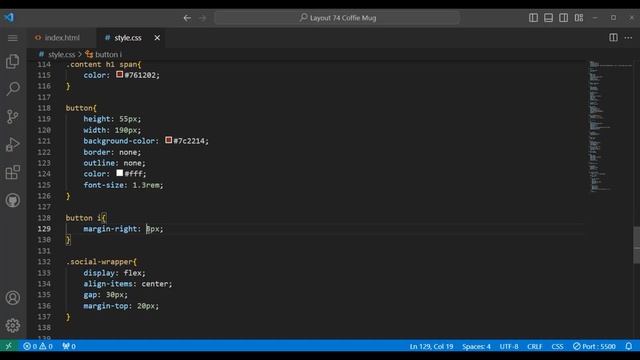Click the ports forwarded status item
Viewport: 640px width, 360px height.
click(69, 346)
